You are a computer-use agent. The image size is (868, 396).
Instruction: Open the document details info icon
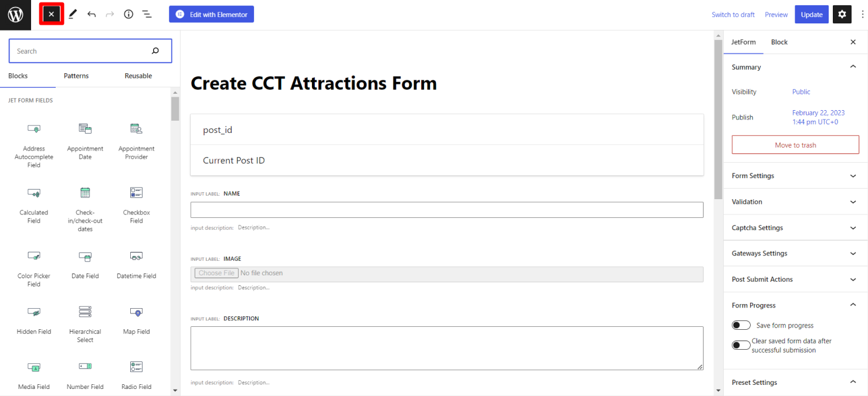point(128,15)
